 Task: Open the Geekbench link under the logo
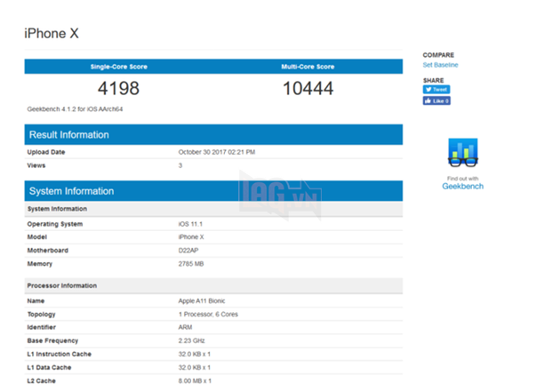(463, 186)
